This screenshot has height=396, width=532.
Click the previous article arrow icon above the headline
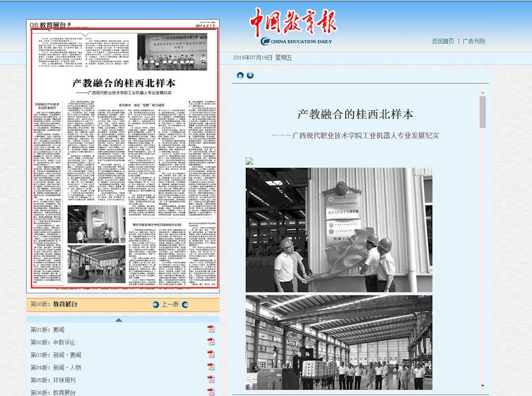click(240, 75)
